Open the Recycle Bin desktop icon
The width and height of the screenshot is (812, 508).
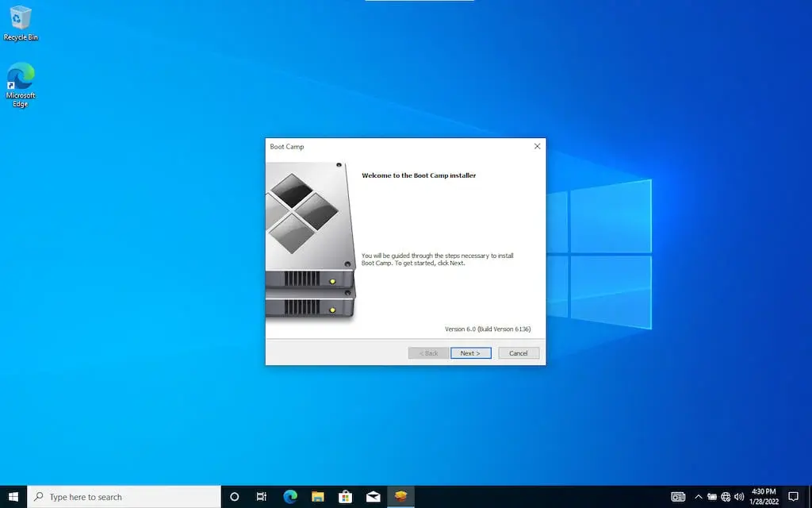point(21,23)
